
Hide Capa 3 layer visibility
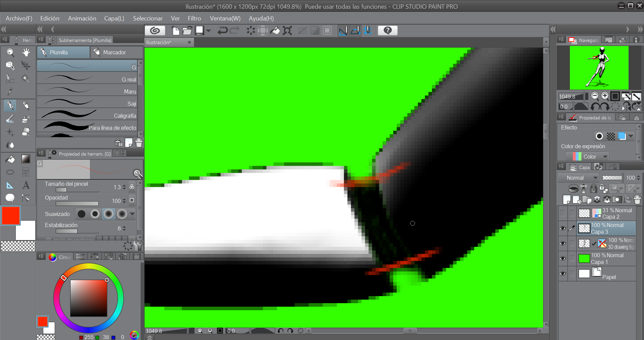pyautogui.click(x=563, y=228)
